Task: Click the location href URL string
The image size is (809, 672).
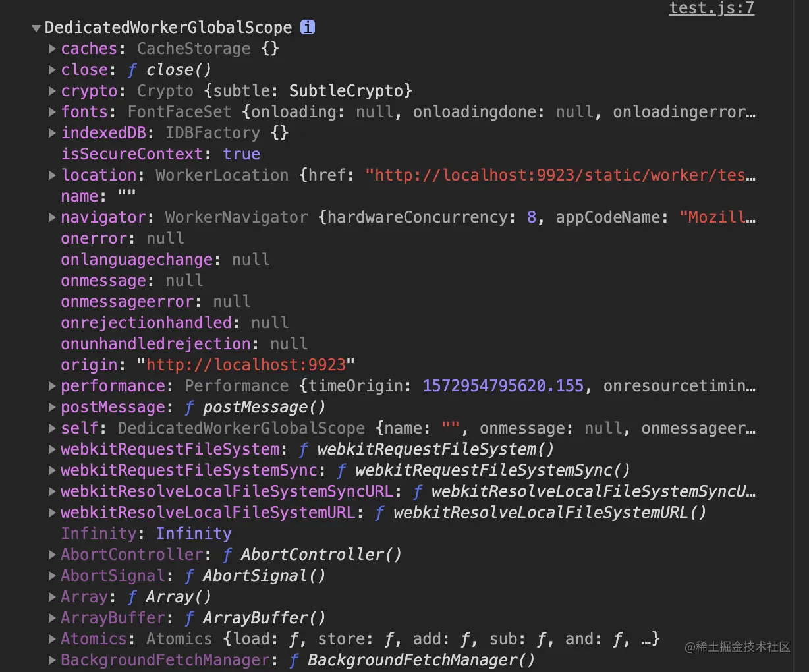Action: [560, 175]
